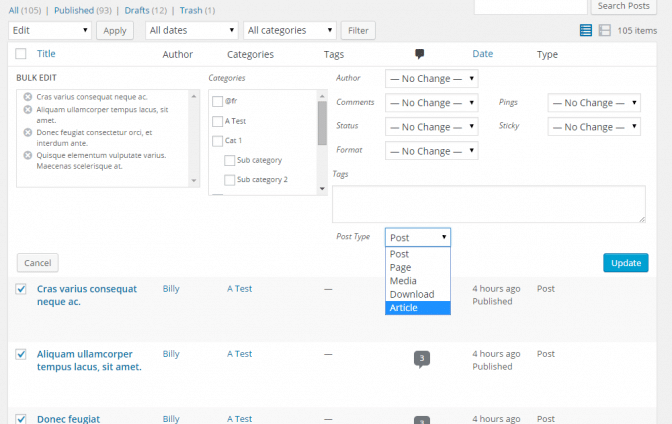
Task: Click 'A Test' category on Aliquam row
Action: click(x=239, y=354)
